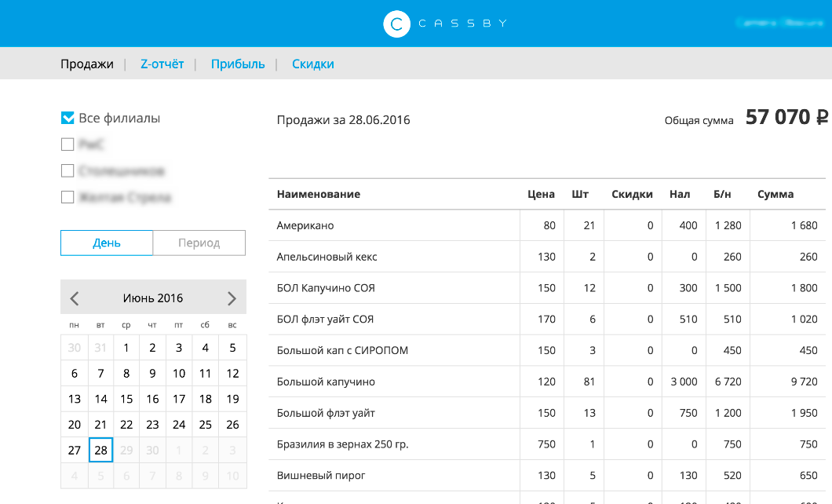This screenshot has width=832, height=504.
Task: Click the Июнь 2016 month title
Action: coord(153,298)
